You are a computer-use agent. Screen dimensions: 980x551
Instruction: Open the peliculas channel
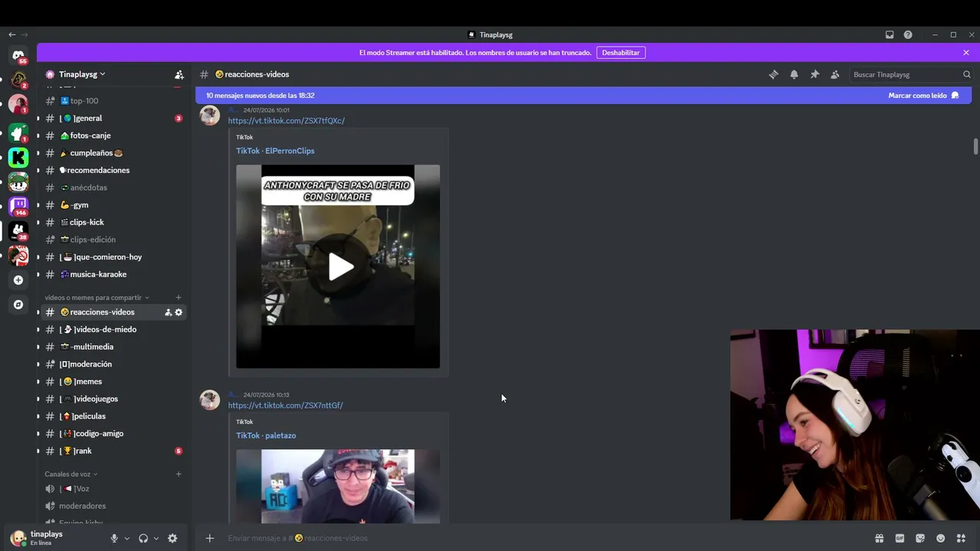pyautogui.click(x=113, y=416)
